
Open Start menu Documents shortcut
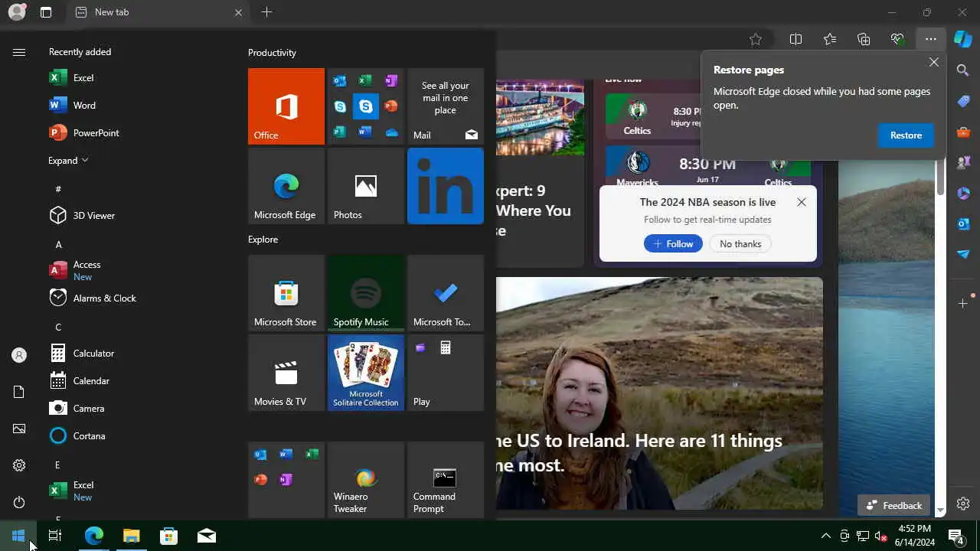tap(19, 392)
